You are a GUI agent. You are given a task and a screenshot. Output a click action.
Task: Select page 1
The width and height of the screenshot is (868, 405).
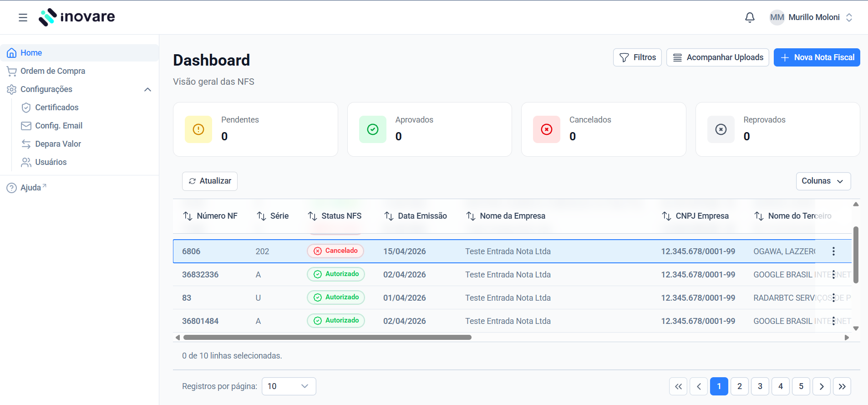click(719, 386)
